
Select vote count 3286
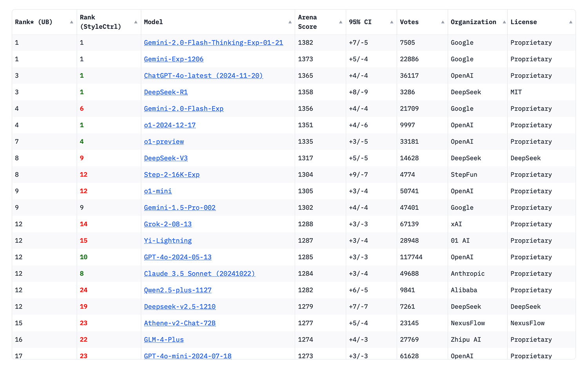pos(407,92)
